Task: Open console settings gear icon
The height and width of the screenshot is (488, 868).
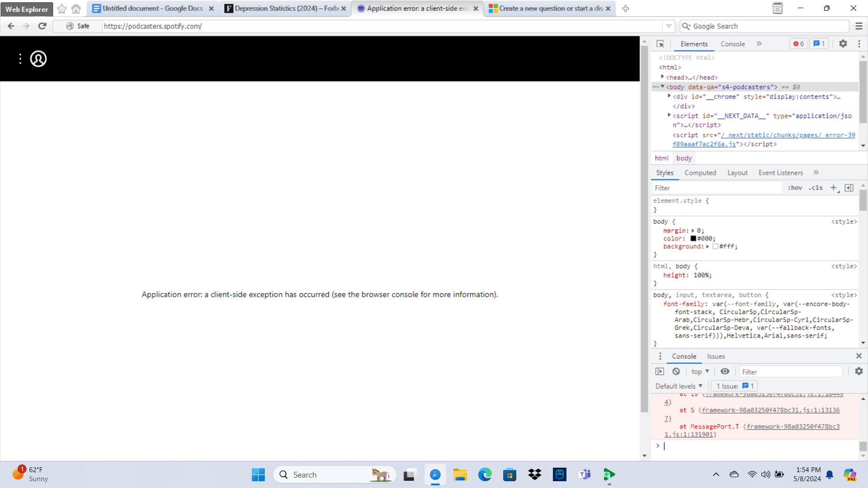Action: tap(859, 371)
